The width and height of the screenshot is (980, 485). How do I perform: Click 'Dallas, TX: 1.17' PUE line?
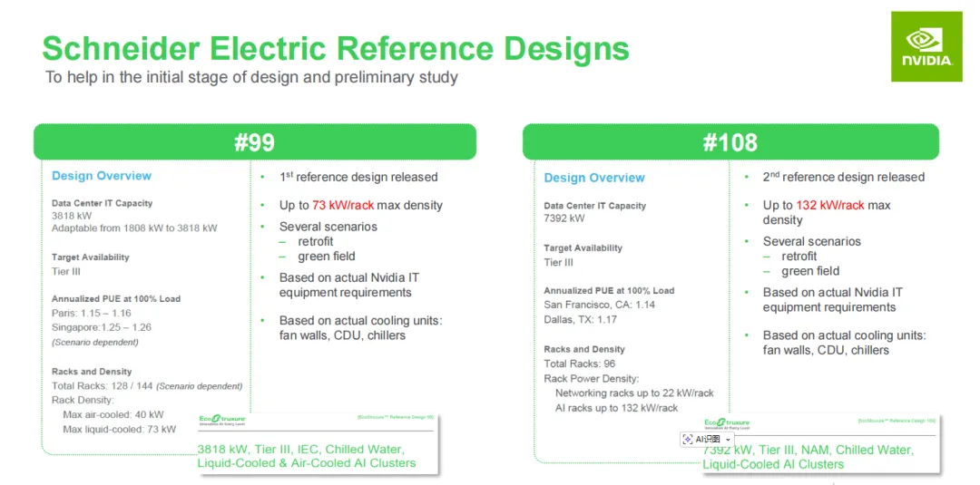(581, 320)
